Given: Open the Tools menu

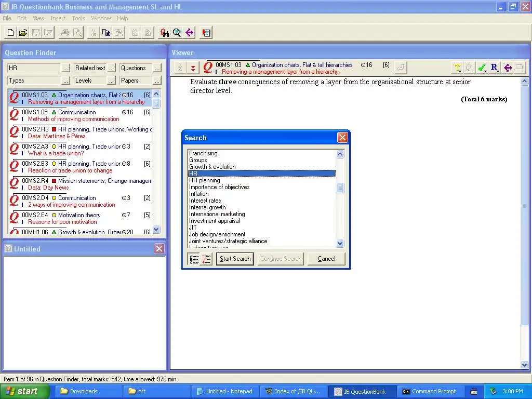Looking at the screenshot, I should [x=78, y=18].
